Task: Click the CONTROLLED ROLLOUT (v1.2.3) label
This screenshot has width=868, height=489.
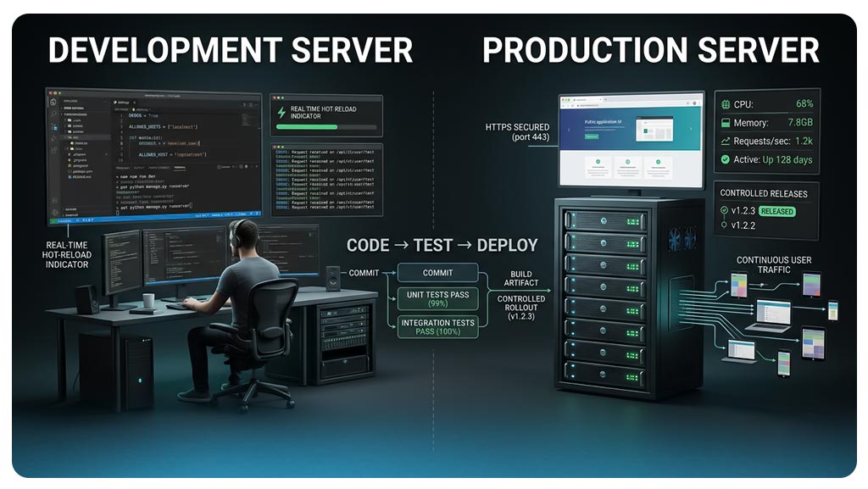Action: click(x=521, y=308)
